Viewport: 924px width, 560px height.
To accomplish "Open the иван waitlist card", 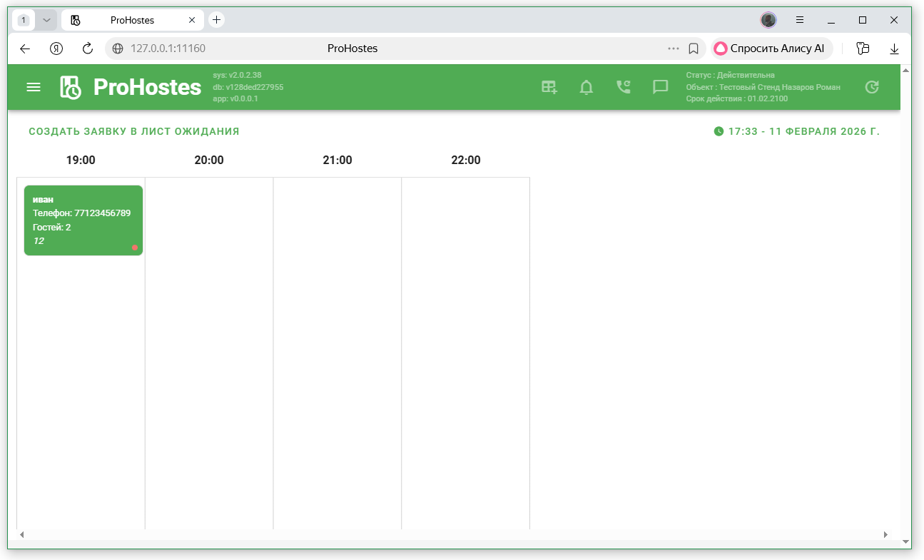I will pos(83,220).
